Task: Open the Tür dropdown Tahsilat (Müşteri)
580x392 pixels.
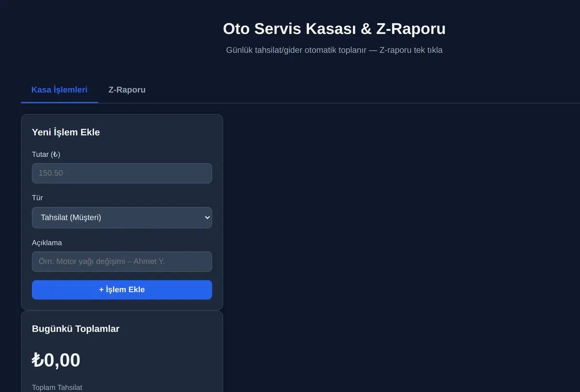Action: pyautogui.click(x=122, y=218)
